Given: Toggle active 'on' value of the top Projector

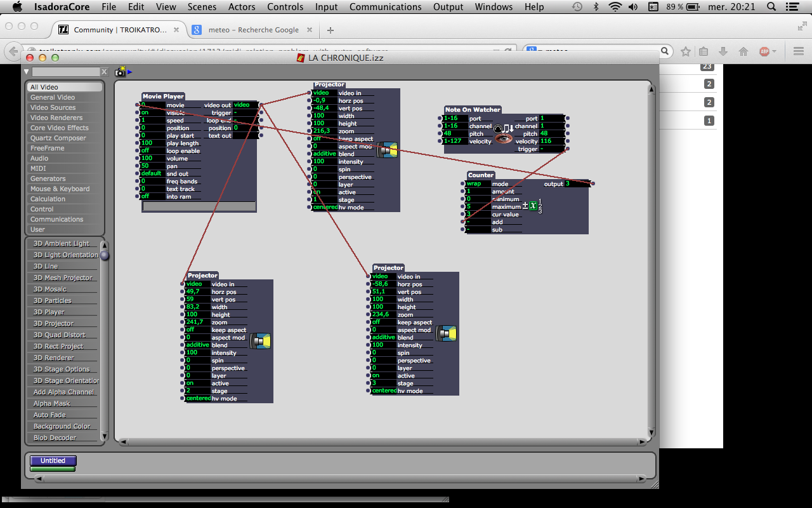Looking at the screenshot, I should (x=325, y=192).
